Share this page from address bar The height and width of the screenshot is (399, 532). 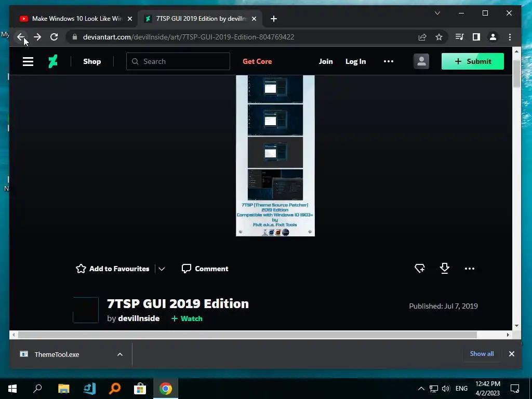[422, 37]
